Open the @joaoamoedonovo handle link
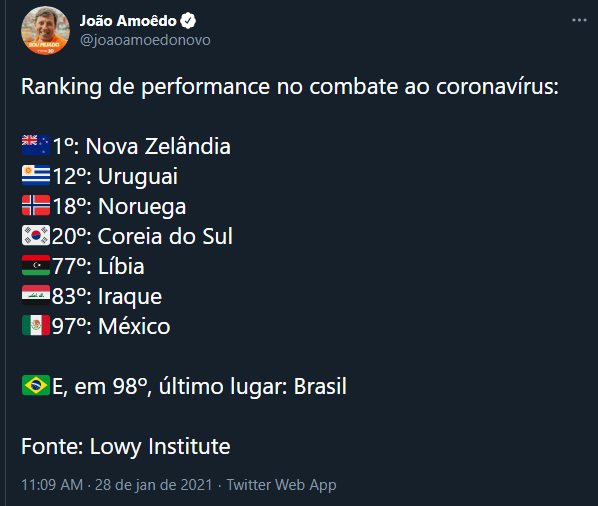Screen dimensions: 598x506 (145, 40)
